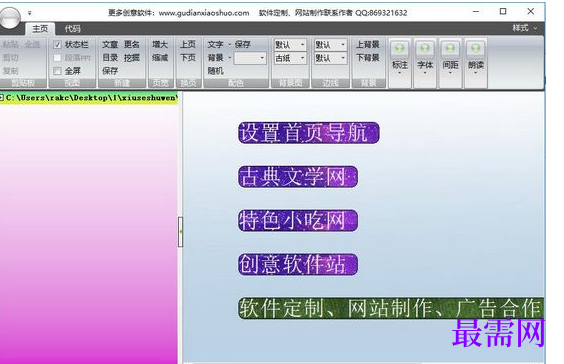Viewport: 564px width, 364px height.
Task: Click the 全选 select-all command
Action: [x=32, y=45]
